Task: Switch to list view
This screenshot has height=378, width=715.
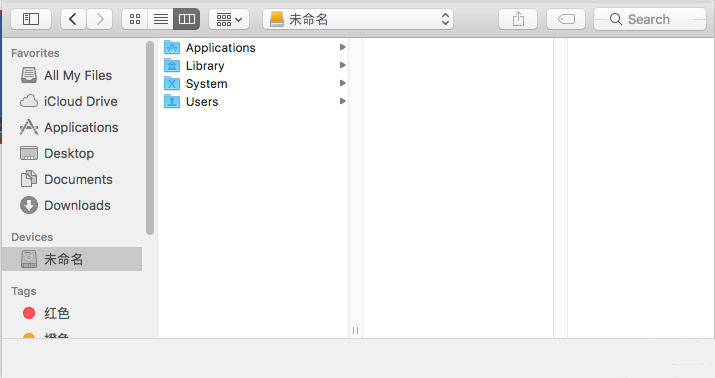Action: [161, 19]
